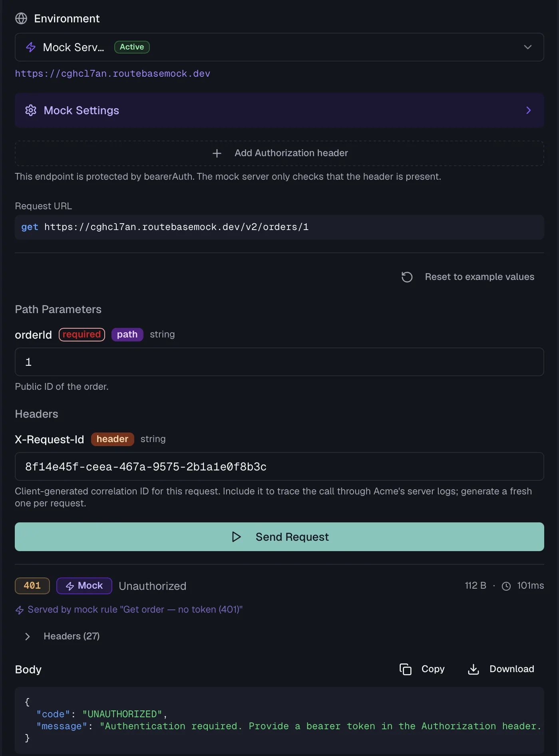Click the clock icon next to 101ms
Screen dimensions: 559x756
click(x=506, y=586)
